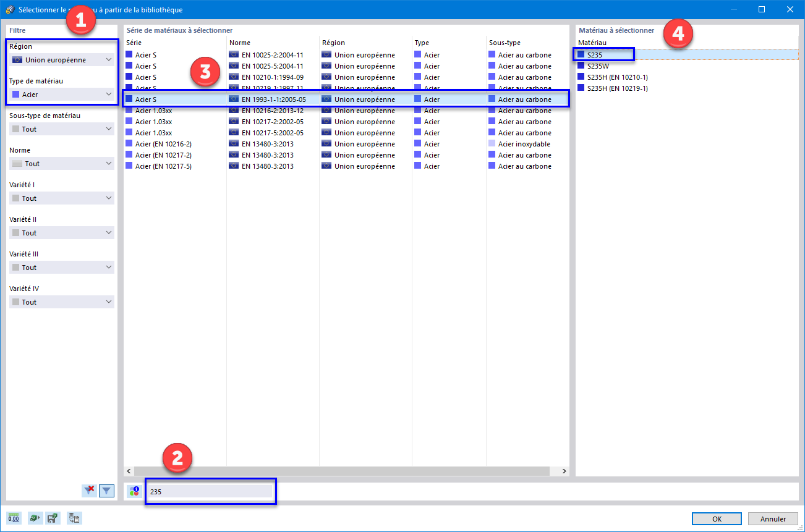Click the pale swatch beside Acier inoxydable
Viewport: 805px width, 532px height.
[x=492, y=143]
